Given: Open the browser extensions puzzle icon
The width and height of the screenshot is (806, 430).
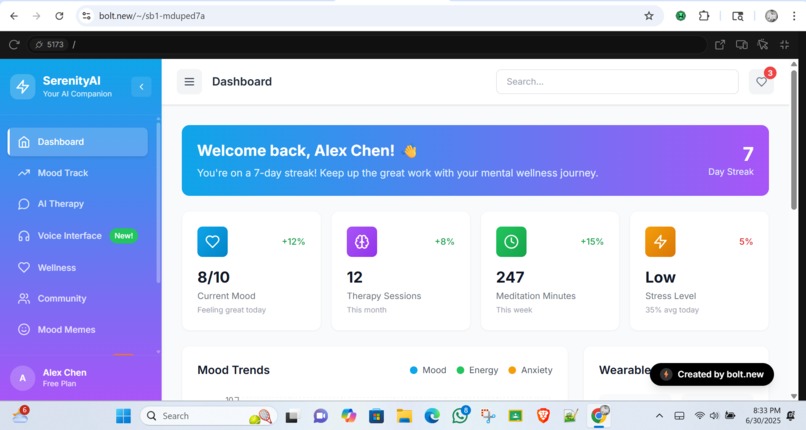Looking at the screenshot, I should [704, 16].
